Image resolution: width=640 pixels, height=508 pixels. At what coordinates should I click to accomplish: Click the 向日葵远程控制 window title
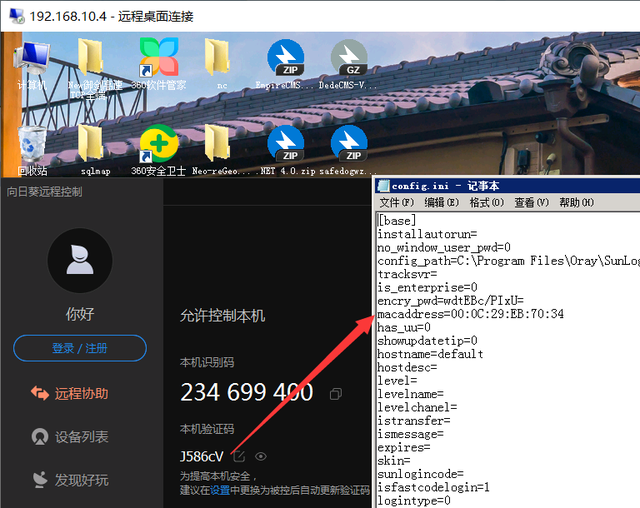coord(44,192)
